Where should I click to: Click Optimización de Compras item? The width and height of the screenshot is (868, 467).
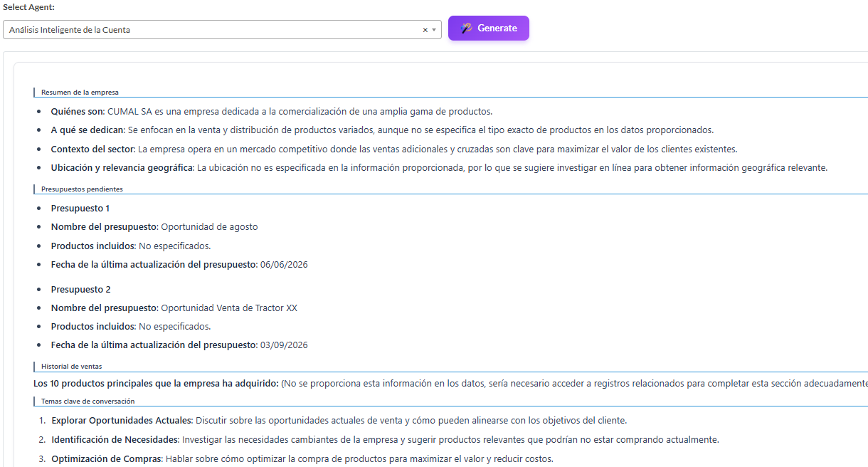(x=302, y=459)
